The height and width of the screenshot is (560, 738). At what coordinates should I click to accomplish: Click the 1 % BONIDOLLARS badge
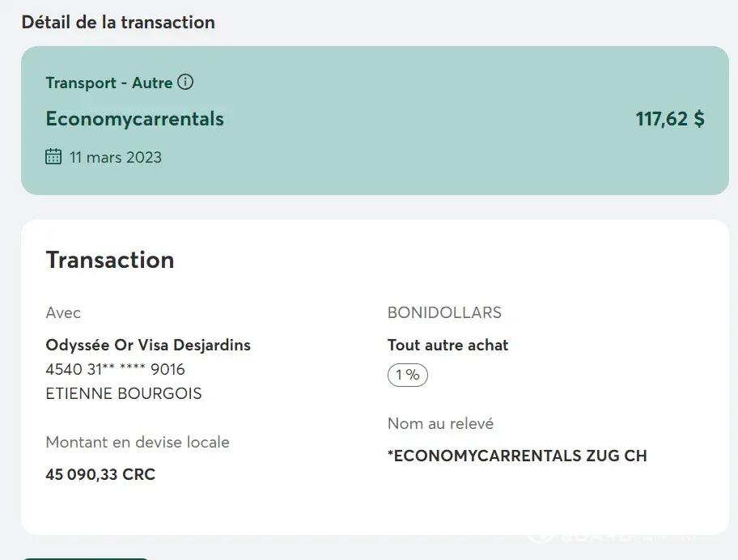[407, 375]
